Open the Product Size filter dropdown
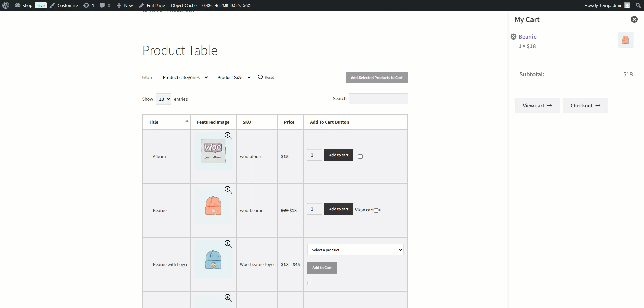The width and height of the screenshot is (644, 308). click(x=232, y=77)
